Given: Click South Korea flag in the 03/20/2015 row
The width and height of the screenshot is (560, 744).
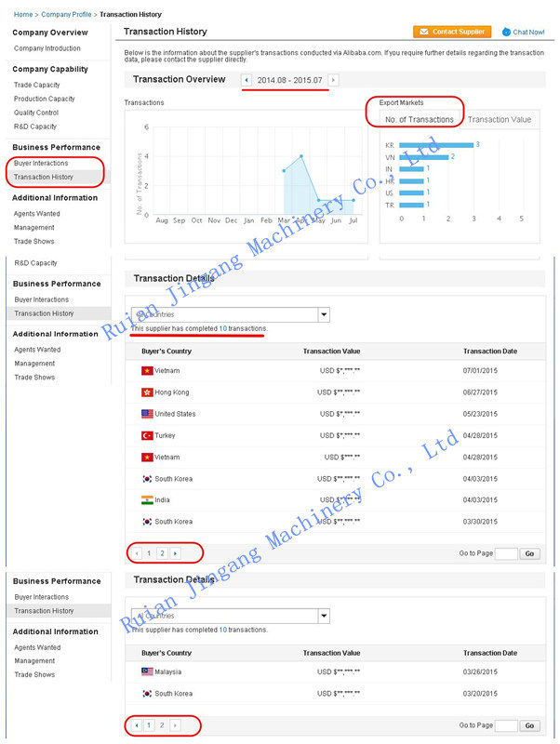Looking at the screenshot, I should click(147, 693).
